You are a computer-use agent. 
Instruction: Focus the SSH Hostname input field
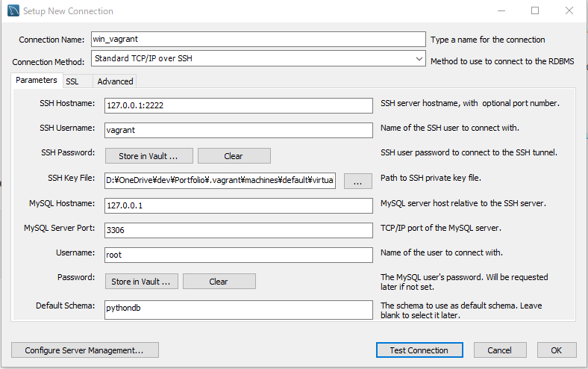[x=239, y=105]
